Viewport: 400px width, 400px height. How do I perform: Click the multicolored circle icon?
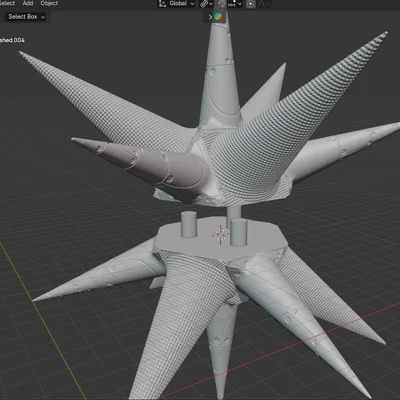point(218,17)
